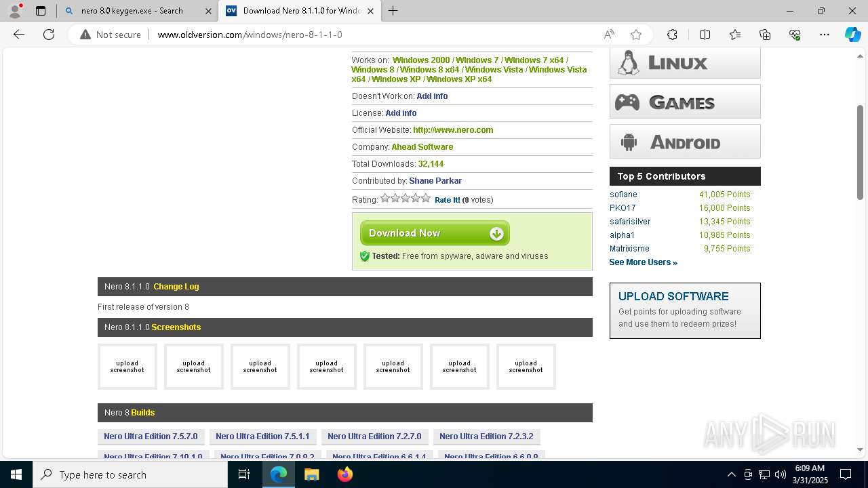868x488 pixels.
Task: Visit the http://www.nero.com link
Action: coord(453,130)
